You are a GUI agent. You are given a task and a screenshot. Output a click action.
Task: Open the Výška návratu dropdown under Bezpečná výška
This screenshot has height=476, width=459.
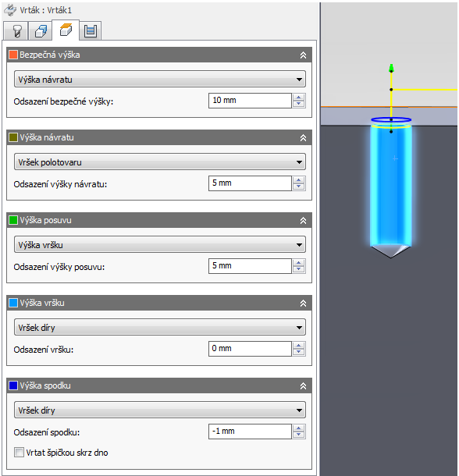[x=160, y=80]
